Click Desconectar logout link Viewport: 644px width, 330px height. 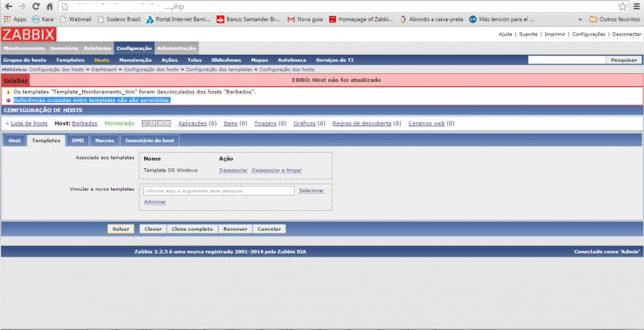click(627, 35)
